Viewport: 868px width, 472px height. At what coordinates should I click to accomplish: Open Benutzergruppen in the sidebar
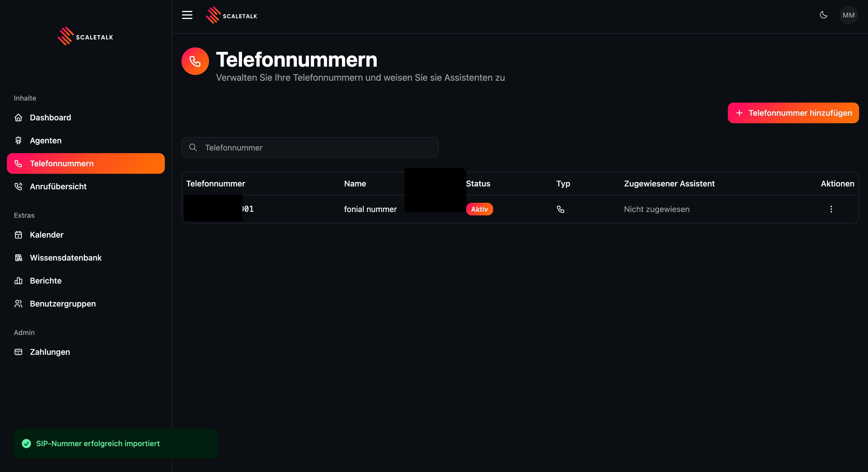pyautogui.click(x=86, y=304)
